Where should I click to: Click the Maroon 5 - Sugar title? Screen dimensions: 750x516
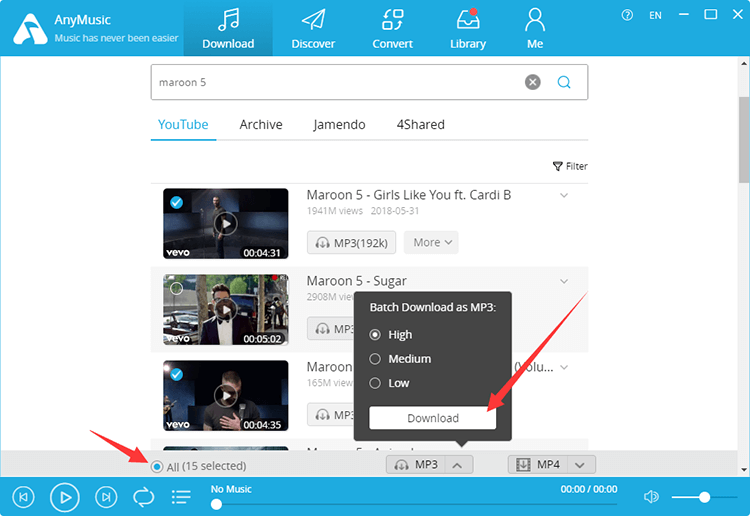pos(356,281)
